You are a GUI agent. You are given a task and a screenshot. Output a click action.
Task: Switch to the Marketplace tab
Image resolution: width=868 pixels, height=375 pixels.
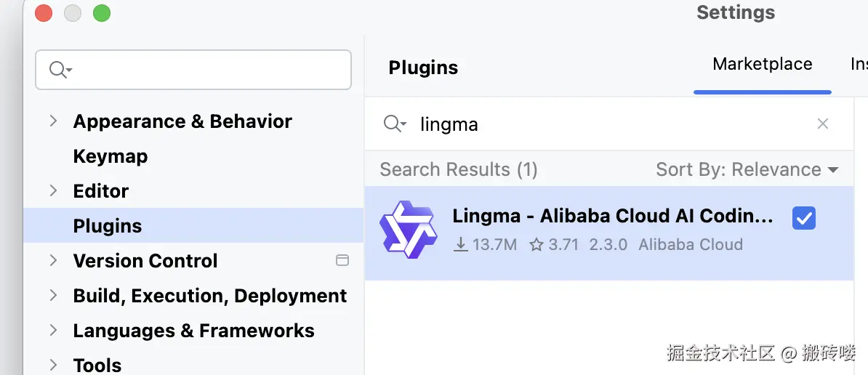click(762, 65)
